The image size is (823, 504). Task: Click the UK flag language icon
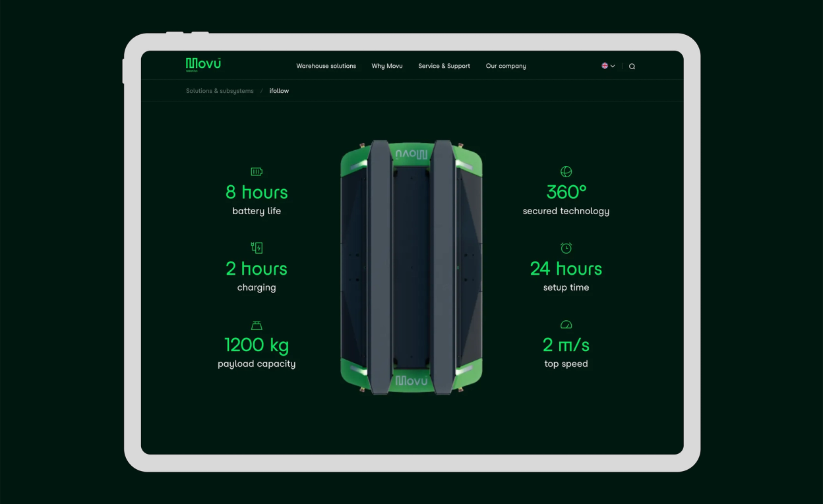point(605,66)
